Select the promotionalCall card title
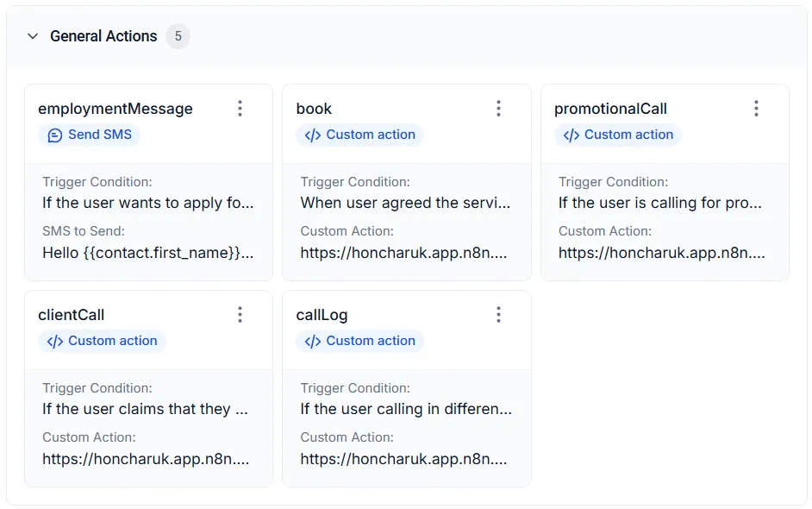 [610, 109]
